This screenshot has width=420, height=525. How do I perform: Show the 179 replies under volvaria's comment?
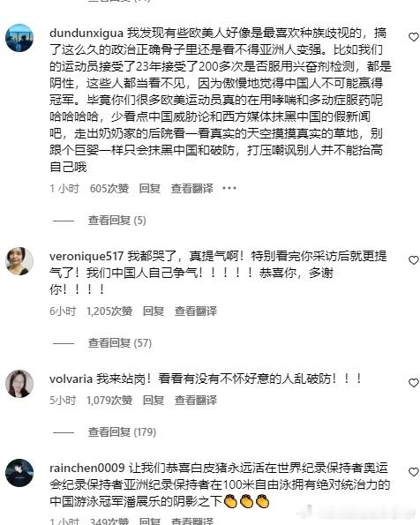[122, 432]
